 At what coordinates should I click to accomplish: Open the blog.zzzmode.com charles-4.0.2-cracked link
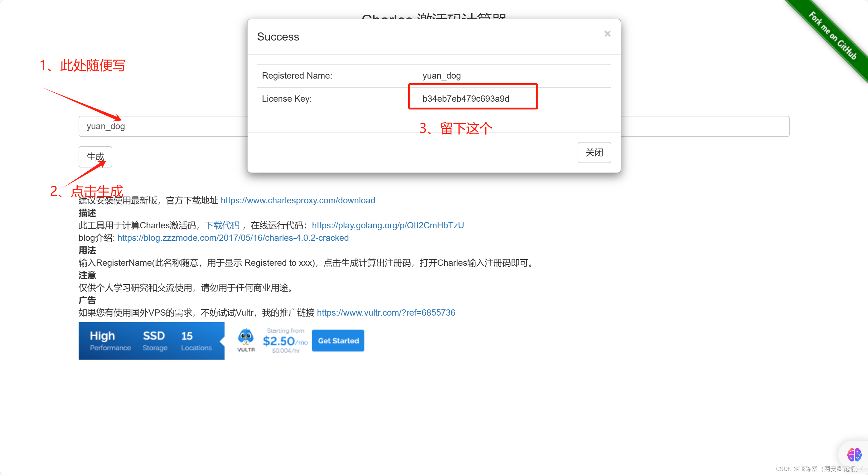point(233,238)
